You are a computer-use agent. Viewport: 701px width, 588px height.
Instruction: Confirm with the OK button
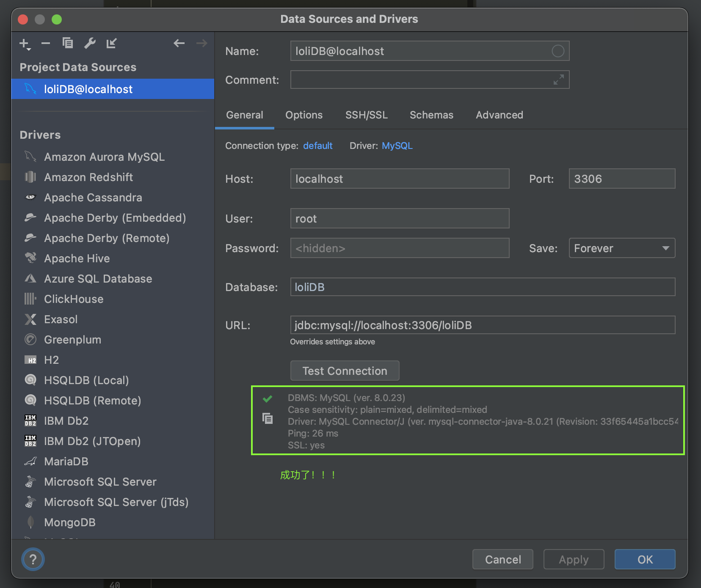pyautogui.click(x=645, y=559)
